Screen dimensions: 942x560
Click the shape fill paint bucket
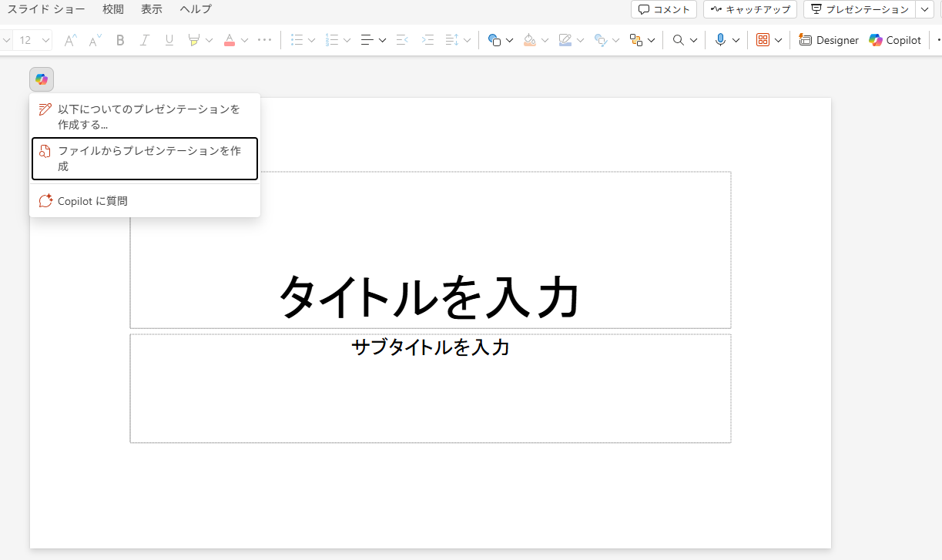click(529, 40)
